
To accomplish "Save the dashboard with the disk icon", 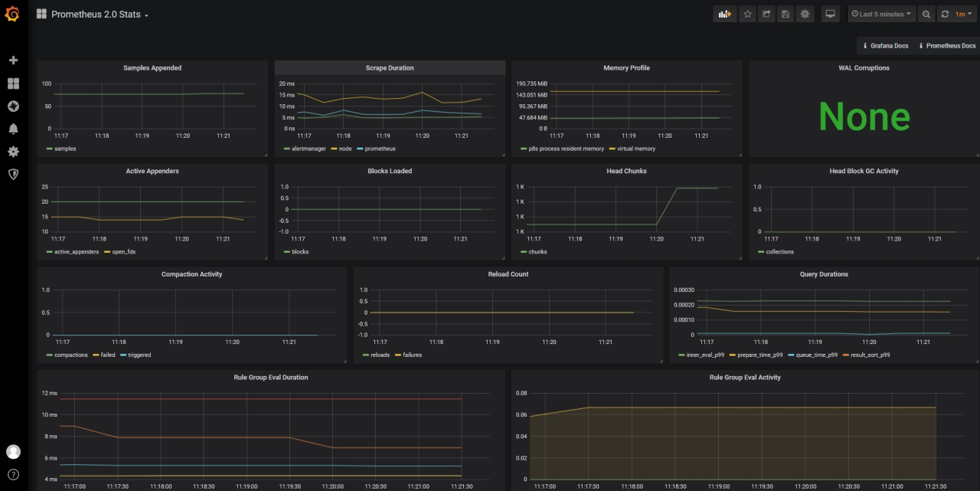I will coord(786,14).
